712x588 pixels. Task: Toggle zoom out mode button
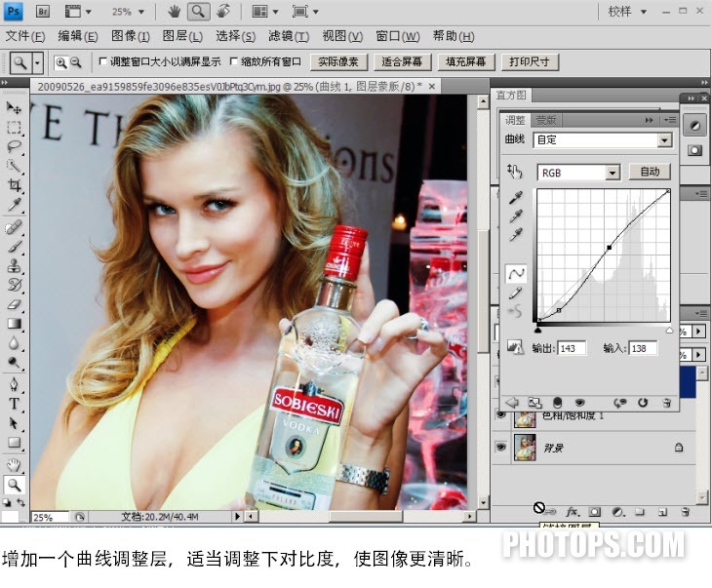pos(75,62)
